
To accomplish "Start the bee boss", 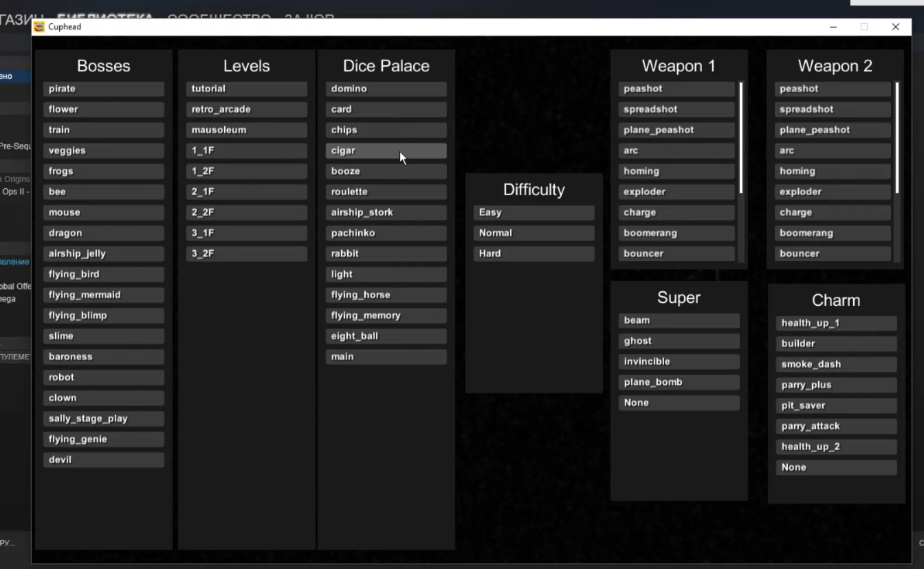I will point(104,192).
